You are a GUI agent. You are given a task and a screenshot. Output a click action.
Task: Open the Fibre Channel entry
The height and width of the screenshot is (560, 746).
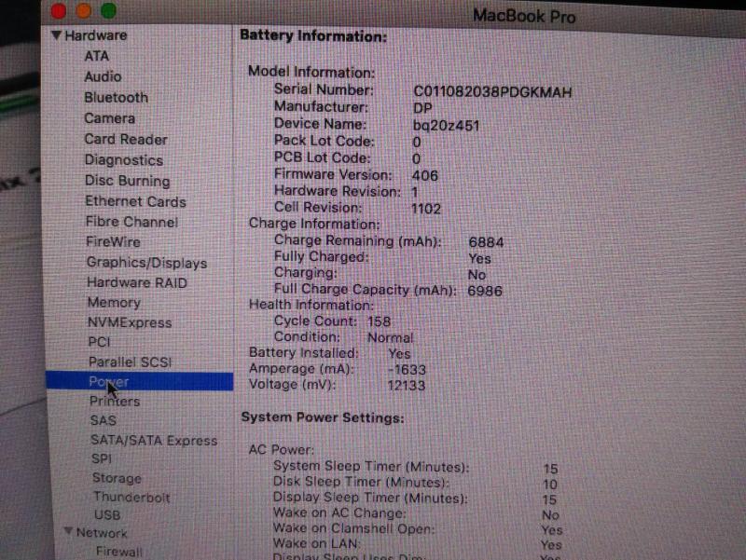[x=131, y=222]
